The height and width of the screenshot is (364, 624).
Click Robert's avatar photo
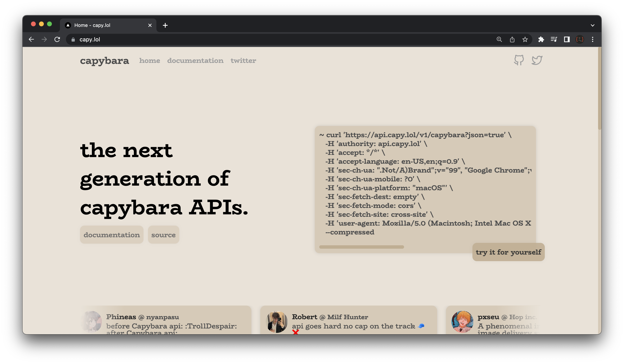(x=277, y=322)
